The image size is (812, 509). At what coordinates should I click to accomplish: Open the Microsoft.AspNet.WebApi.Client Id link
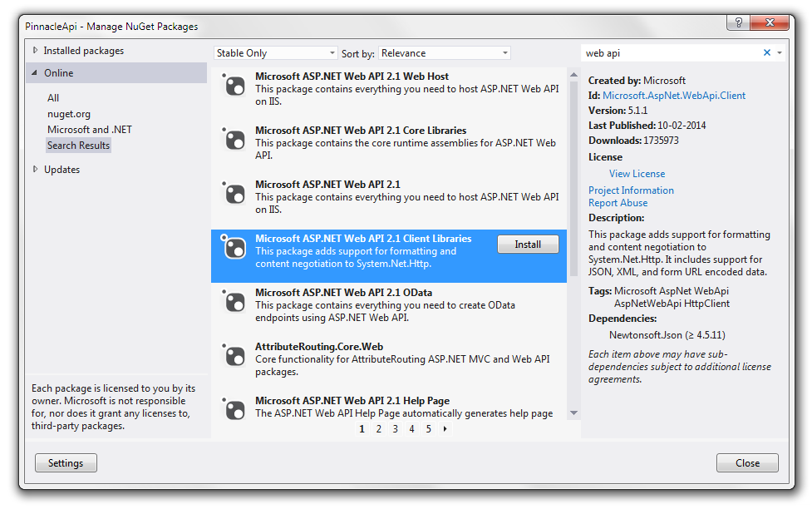tap(674, 96)
